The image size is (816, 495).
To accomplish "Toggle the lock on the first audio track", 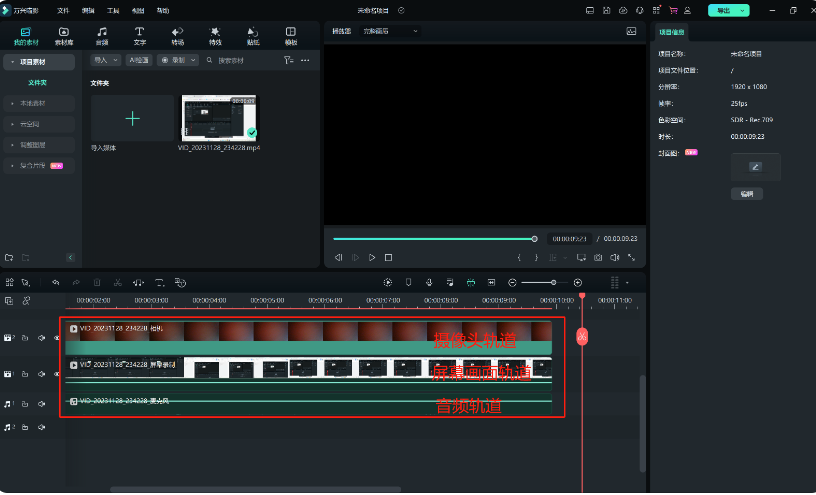I will 25,404.
